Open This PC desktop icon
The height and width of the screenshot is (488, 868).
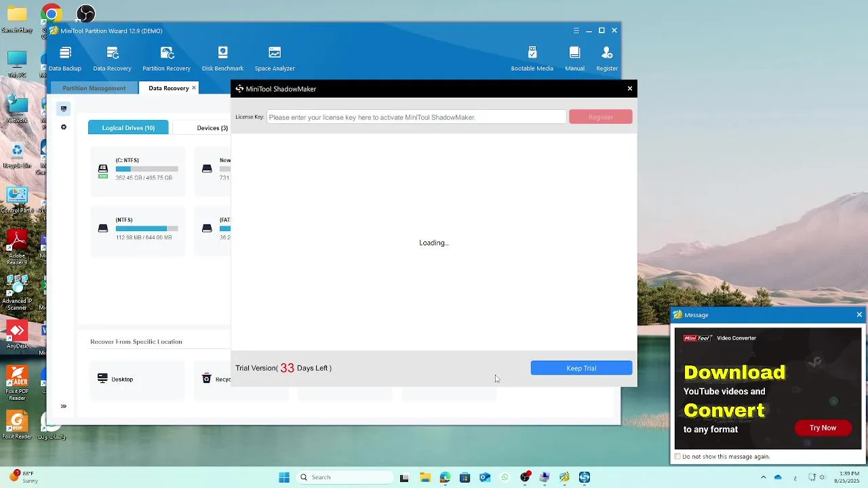(x=17, y=64)
